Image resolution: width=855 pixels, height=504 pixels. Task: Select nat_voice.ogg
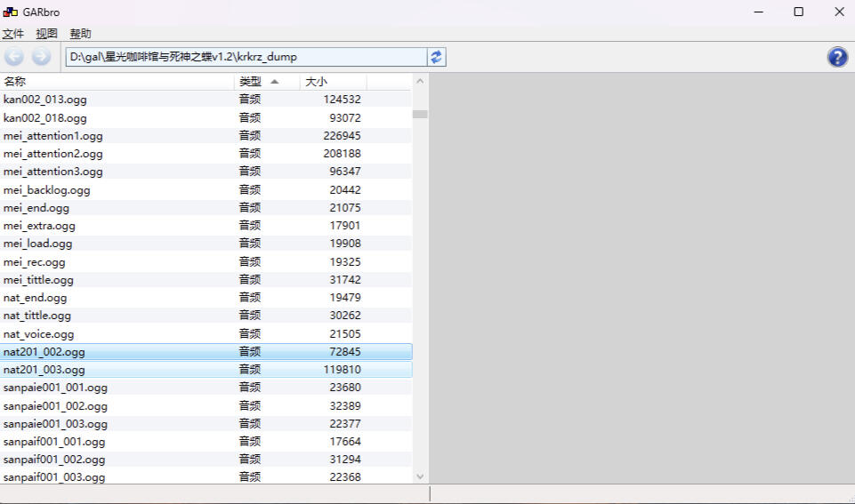click(x=206, y=333)
